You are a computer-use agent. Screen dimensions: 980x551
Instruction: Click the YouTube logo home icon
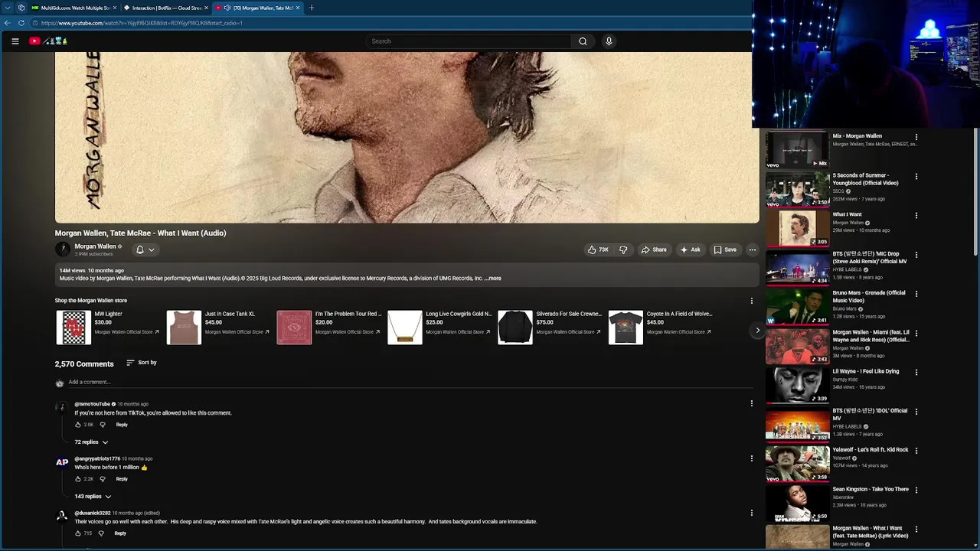(x=34, y=41)
